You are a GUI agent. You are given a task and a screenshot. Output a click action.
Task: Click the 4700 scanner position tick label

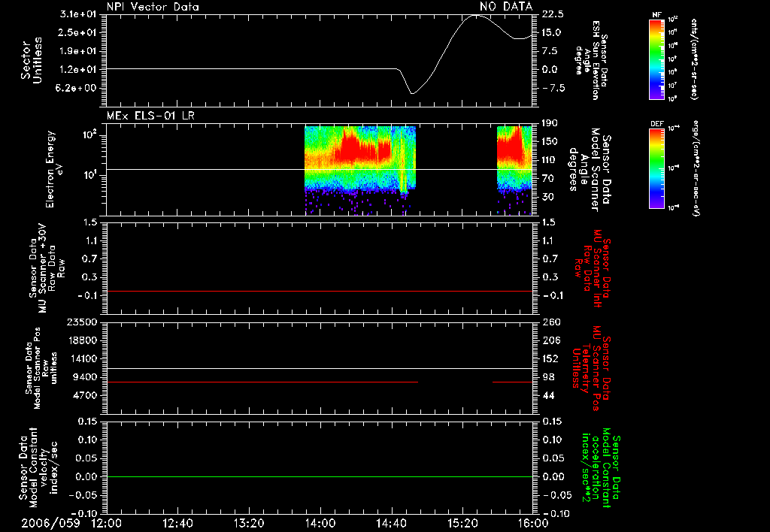tap(86, 395)
